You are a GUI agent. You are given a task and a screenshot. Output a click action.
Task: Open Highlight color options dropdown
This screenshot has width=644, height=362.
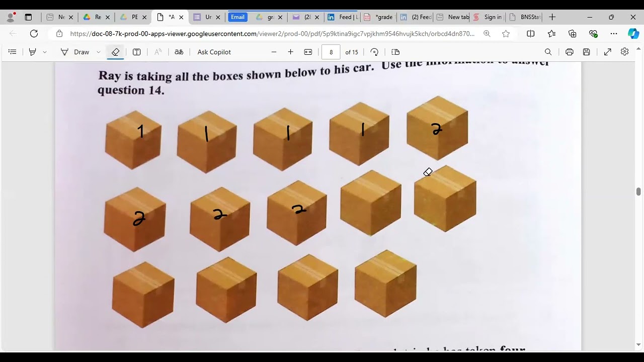(x=45, y=52)
